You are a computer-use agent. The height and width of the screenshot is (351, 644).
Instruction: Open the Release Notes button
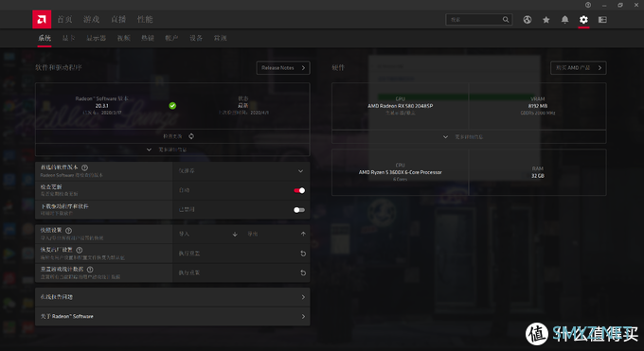[x=283, y=68]
